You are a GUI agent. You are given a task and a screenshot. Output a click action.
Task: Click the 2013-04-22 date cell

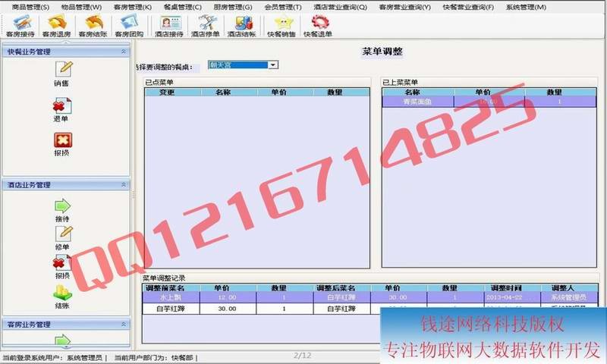click(x=512, y=297)
